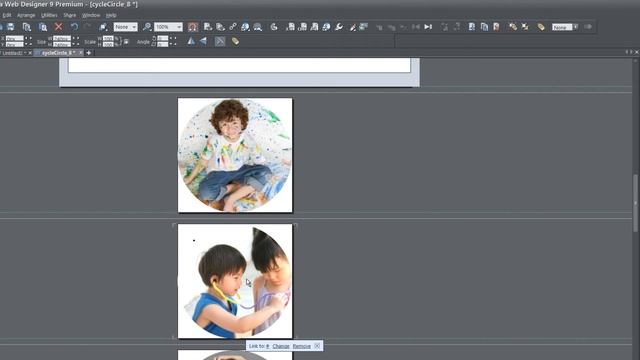Open the Window menu

pyautogui.click(x=91, y=15)
